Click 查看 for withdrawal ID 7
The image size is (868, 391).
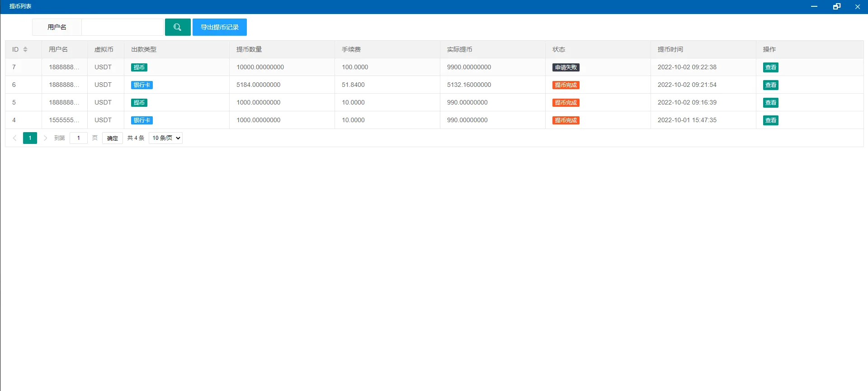[x=770, y=67]
